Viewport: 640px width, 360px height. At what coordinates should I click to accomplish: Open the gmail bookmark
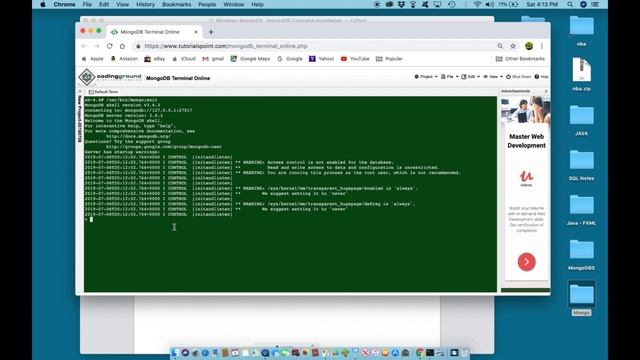(213, 59)
